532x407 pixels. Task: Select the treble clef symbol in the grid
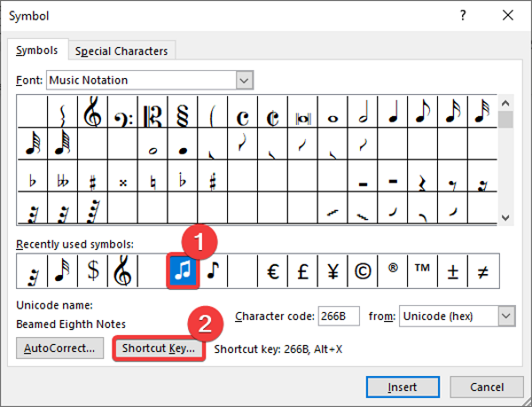coord(92,113)
